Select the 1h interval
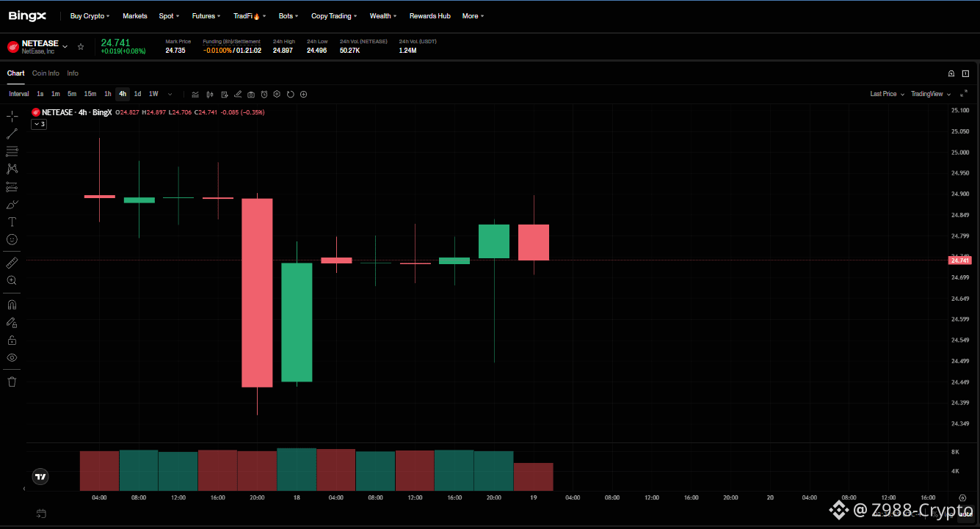This screenshot has width=980, height=529. click(108, 94)
